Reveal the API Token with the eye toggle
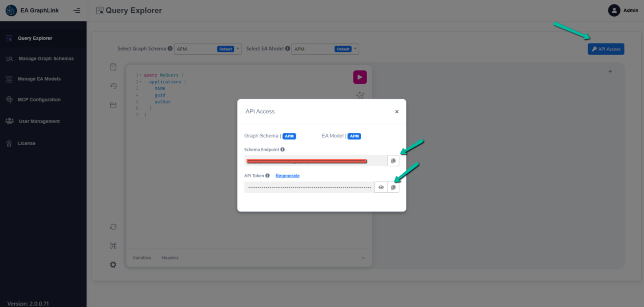 tap(381, 187)
